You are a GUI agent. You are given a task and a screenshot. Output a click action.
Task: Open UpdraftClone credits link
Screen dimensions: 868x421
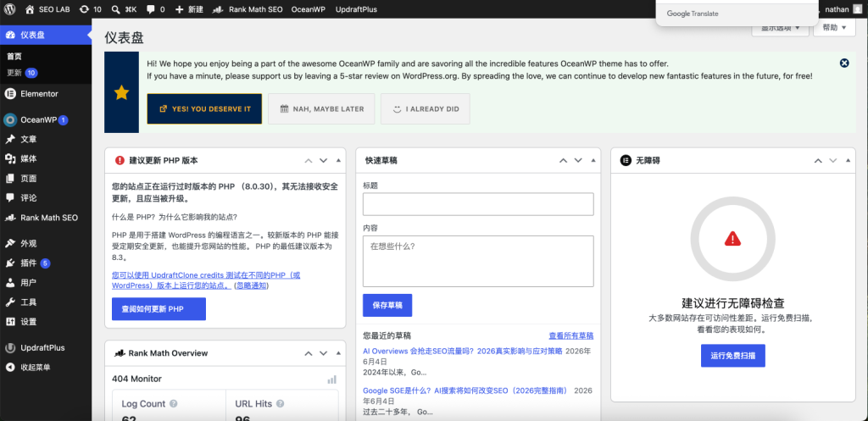pos(206,280)
